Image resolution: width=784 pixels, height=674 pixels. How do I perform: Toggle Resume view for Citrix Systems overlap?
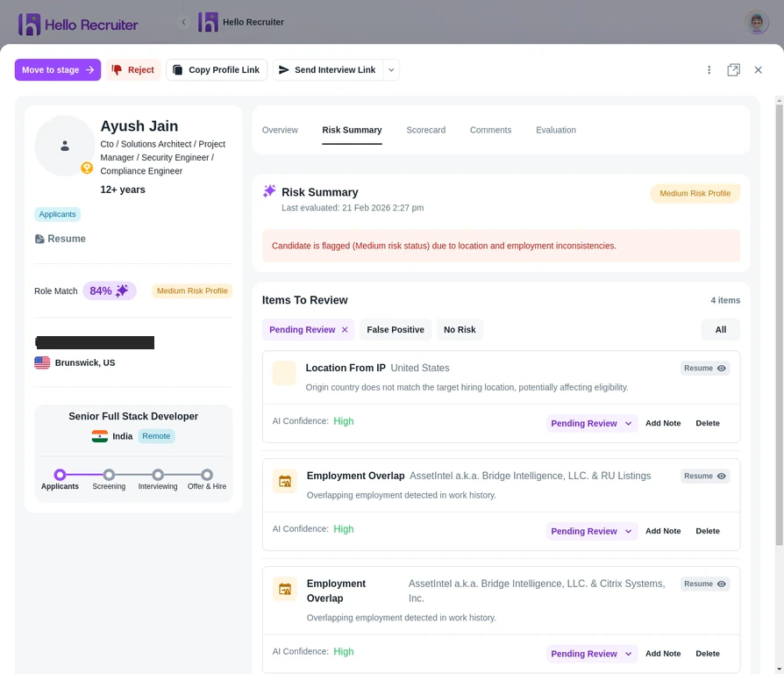point(704,584)
